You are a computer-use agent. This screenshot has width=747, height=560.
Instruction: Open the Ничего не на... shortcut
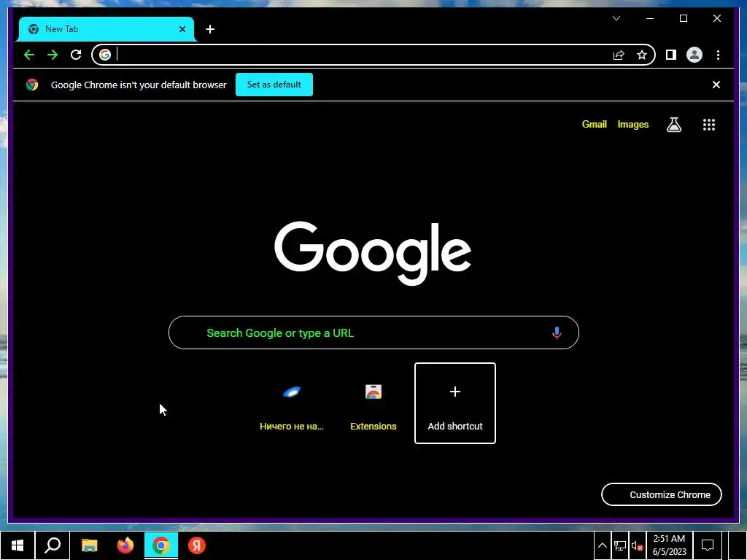(x=292, y=403)
